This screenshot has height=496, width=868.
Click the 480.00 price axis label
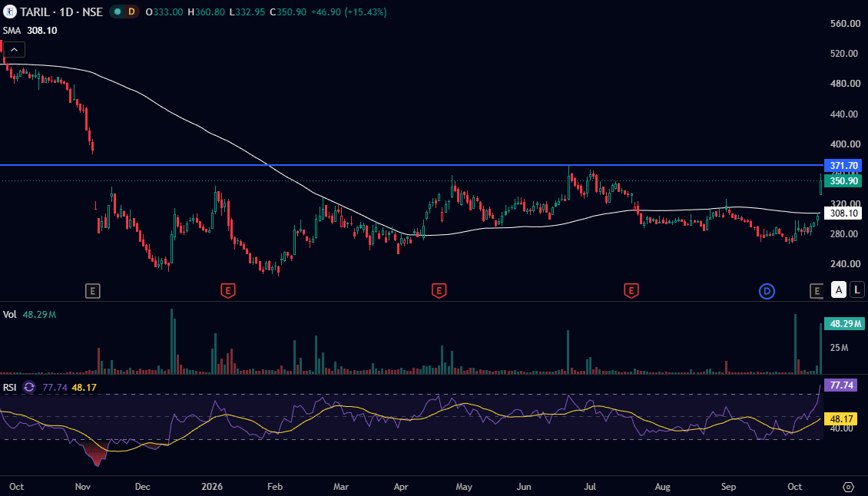(x=845, y=84)
